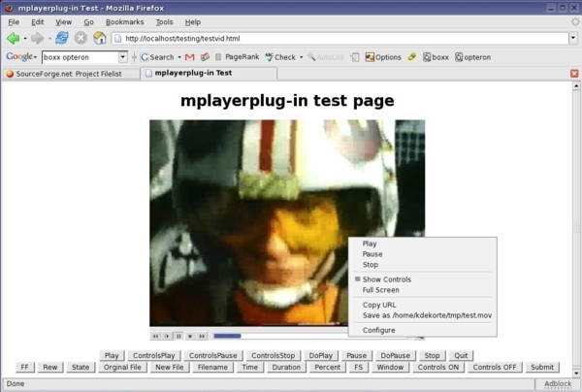Click the Window button
Image resolution: width=582 pixels, height=392 pixels.
[x=390, y=367]
